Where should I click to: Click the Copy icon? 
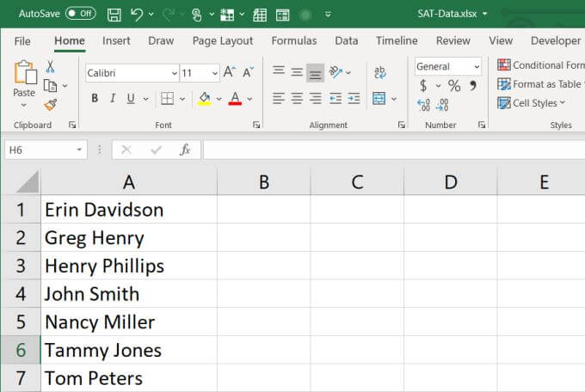50,86
